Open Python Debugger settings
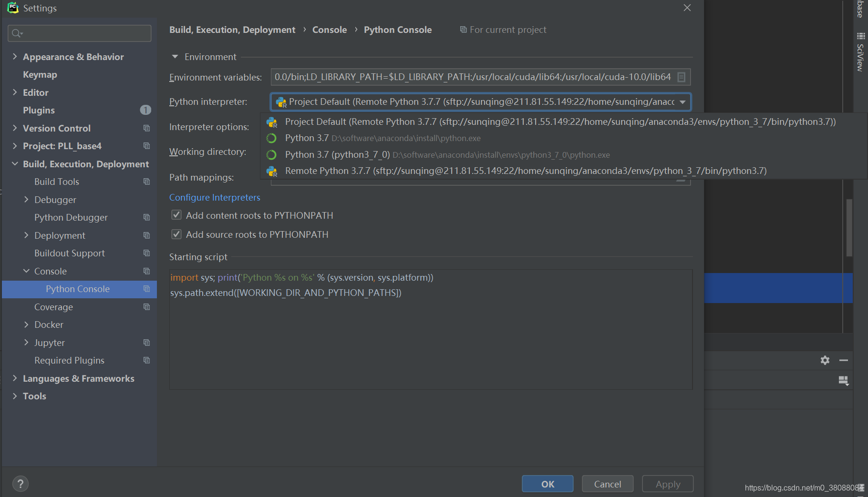Image resolution: width=868 pixels, height=497 pixels. (x=71, y=217)
